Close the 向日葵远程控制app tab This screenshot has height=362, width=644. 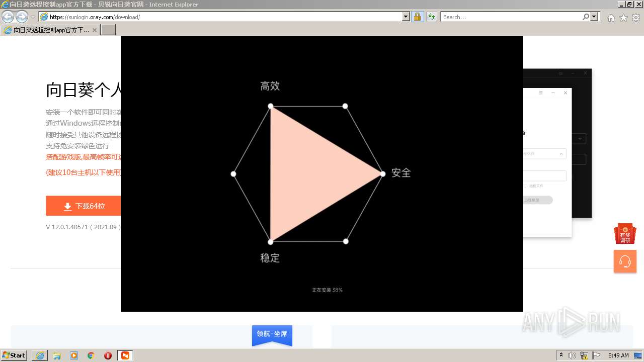coord(95,30)
